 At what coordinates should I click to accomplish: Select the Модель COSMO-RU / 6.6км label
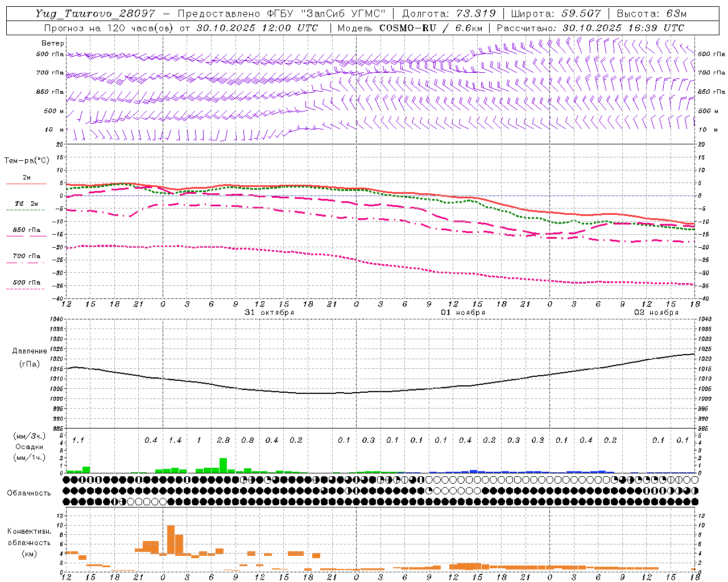(x=409, y=28)
